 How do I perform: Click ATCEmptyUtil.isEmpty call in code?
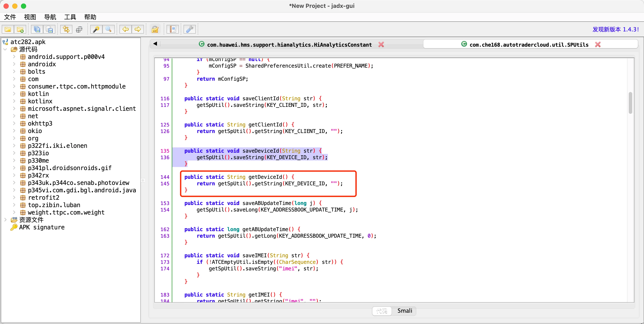tap(242, 262)
